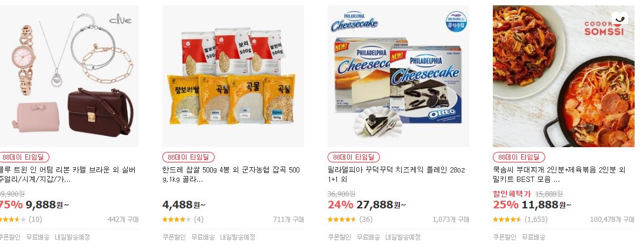Click the 88데이 타임딜 badge under the Cook Somssi item
The width and height of the screenshot is (644, 249).
pos(519,157)
